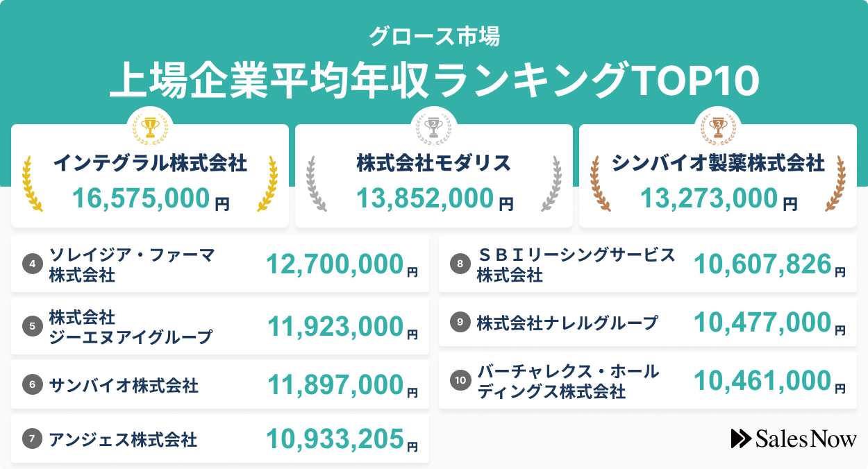Click the rank 10 number badge

[x=460, y=381]
